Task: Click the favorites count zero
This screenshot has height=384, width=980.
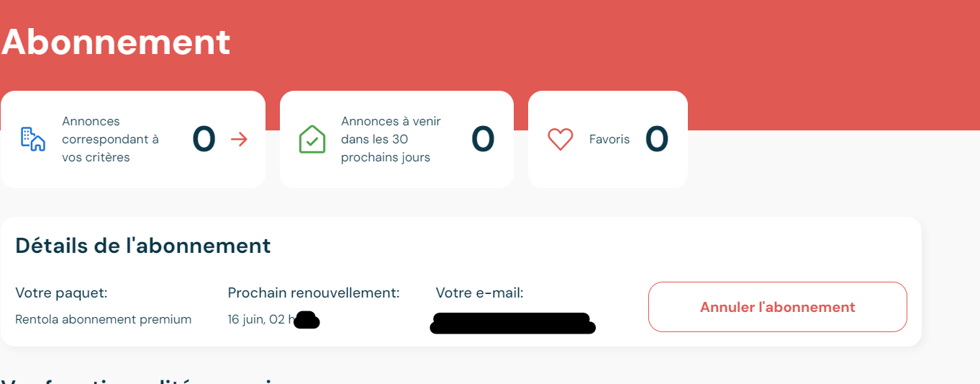Action: click(657, 139)
